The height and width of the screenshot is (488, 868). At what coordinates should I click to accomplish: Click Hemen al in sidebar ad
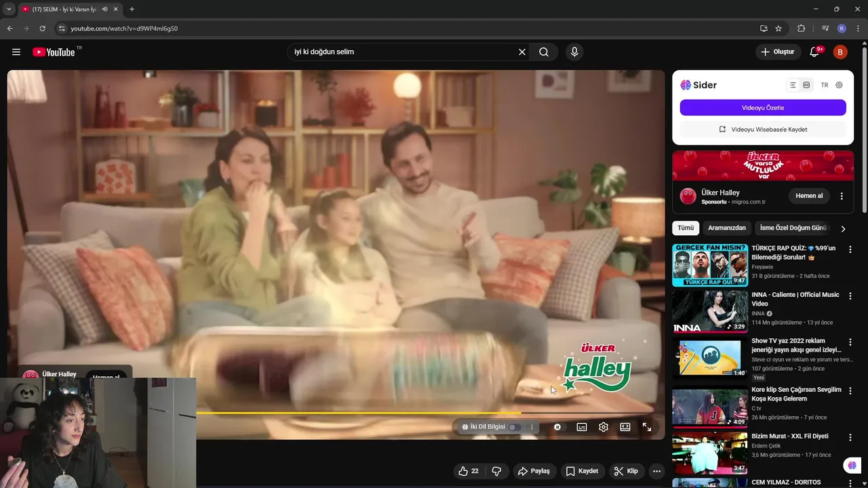[x=809, y=196]
